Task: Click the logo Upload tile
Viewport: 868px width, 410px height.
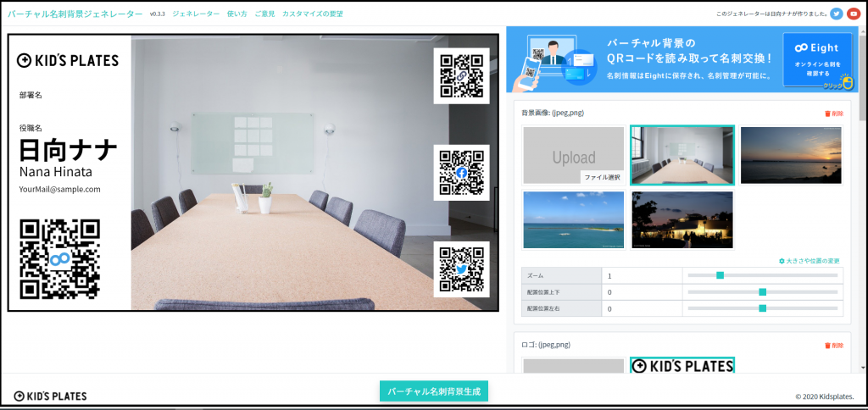Action: point(574,366)
